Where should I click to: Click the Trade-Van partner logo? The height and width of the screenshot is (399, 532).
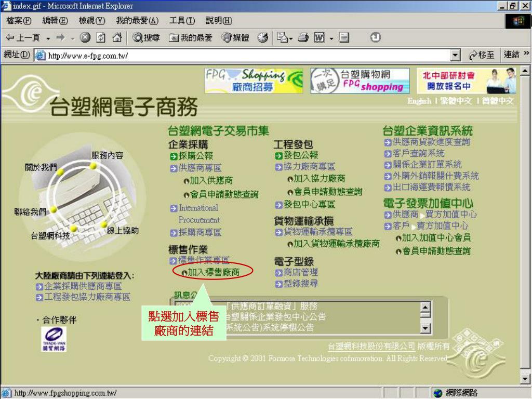[x=54, y=339]
